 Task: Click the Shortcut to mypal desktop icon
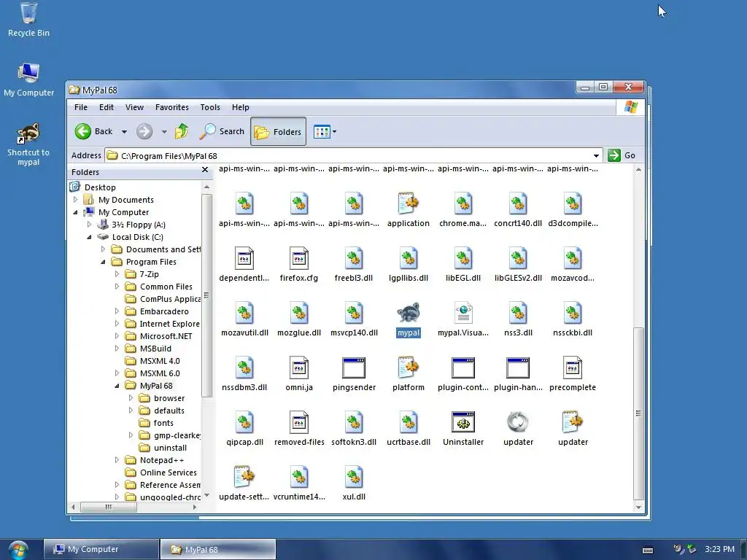pos(28,144)
